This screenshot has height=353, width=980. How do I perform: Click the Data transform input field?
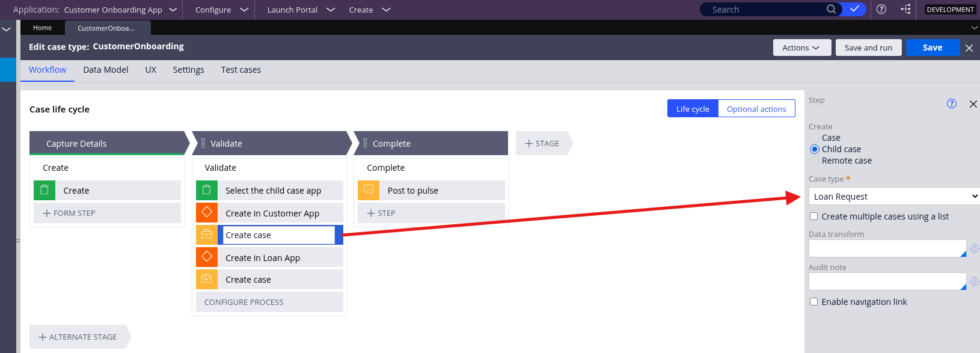886,248
